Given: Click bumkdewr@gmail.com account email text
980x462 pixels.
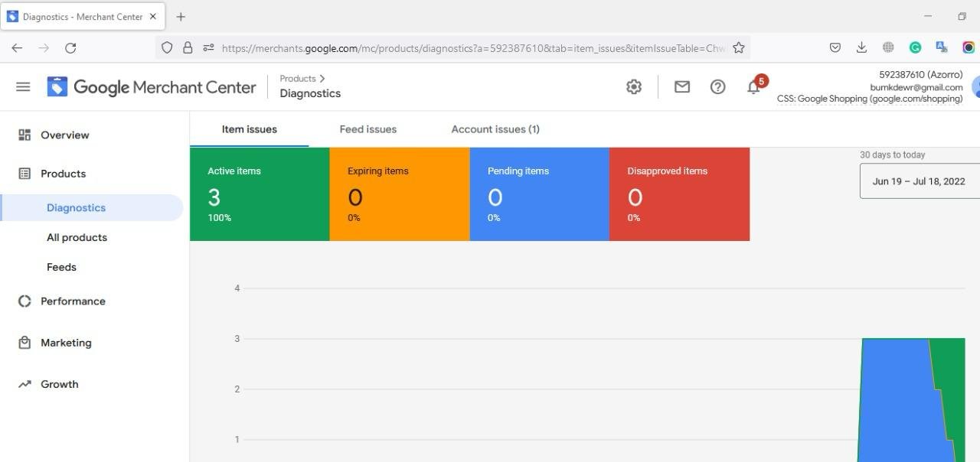Looking at the screenshot, I should click(916, 87).
